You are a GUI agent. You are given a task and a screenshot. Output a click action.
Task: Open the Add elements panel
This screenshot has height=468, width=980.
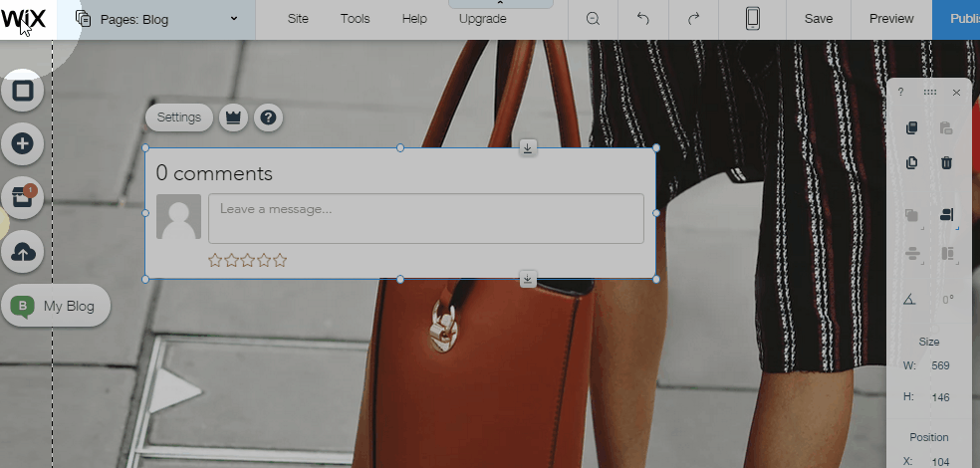pos(23,143)
